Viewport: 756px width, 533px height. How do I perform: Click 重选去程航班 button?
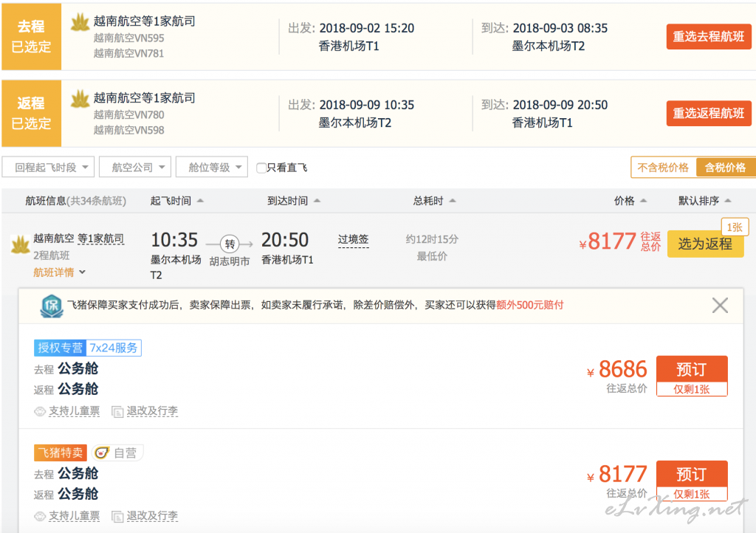tap(708, 37)
